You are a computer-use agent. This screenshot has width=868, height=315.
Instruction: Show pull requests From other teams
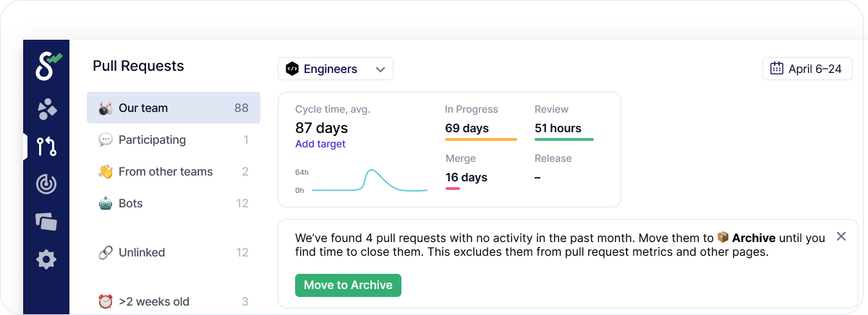coord(174,171)
